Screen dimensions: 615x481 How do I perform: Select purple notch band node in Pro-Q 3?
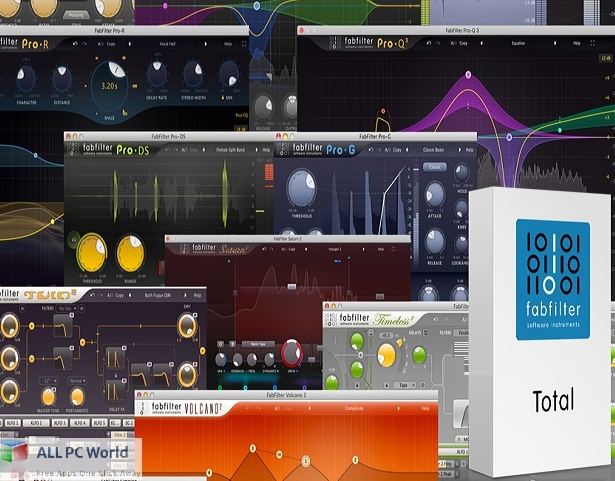[509, 137]
